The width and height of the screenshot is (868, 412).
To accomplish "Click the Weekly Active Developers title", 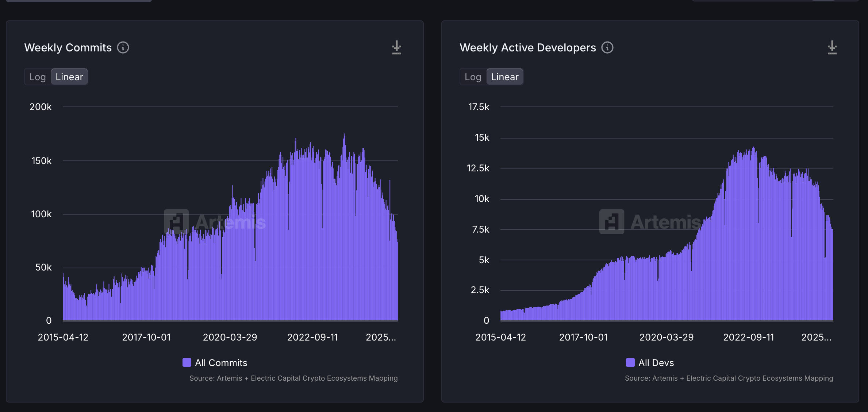I will click(x=528, y=47).
